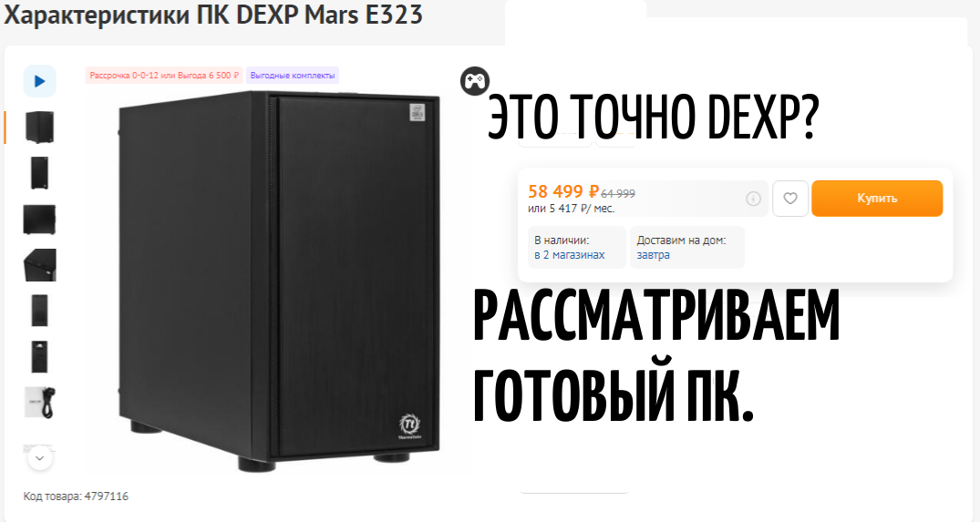
Task: Play the product video thumbnail
Action: coord(39,81)
